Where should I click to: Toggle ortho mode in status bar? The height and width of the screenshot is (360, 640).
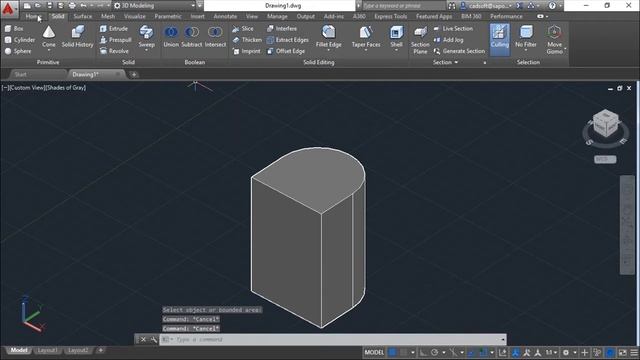(x=423, y=352)
